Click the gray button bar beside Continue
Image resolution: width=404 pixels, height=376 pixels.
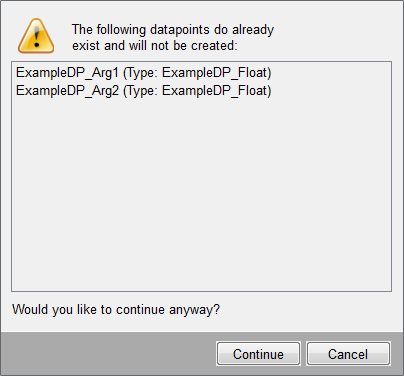click(108, 354)
